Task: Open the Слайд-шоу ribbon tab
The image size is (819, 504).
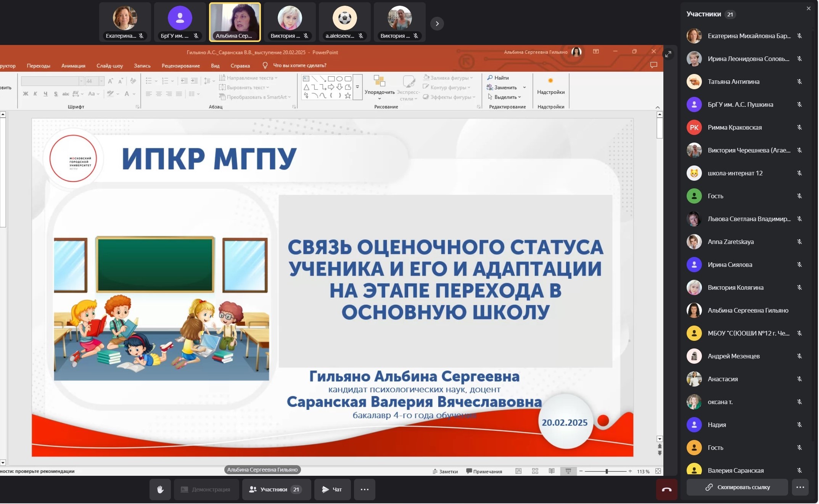Action: pos(109,66)
